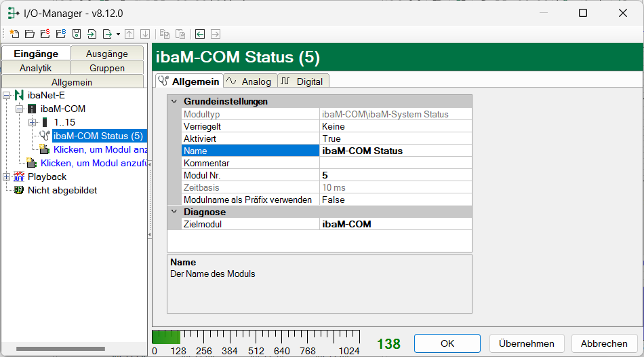Click the import icon in the toolbar
The width and height of the screenshot is (644, 357).
(x=92, y=34)
